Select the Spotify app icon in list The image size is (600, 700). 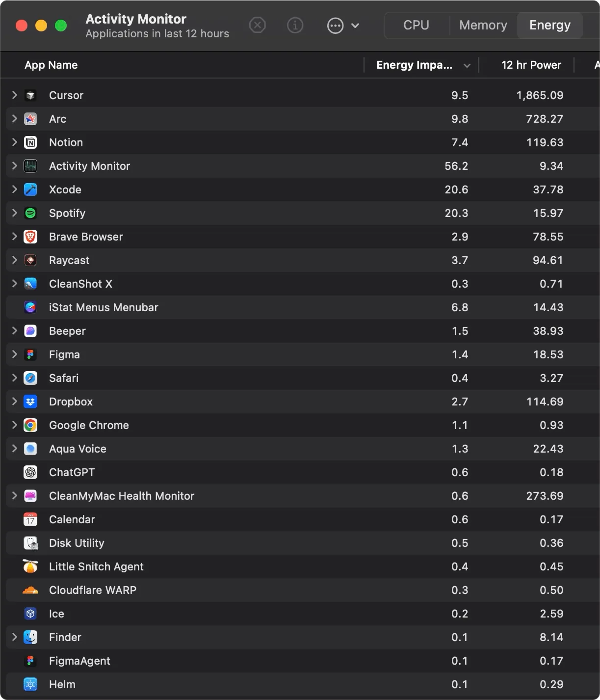tap(30, 213)
